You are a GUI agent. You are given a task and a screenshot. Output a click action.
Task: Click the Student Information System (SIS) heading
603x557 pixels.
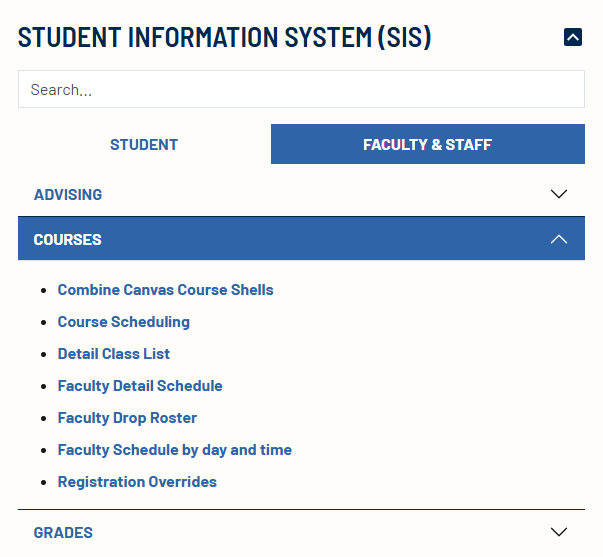pos(225,38)
